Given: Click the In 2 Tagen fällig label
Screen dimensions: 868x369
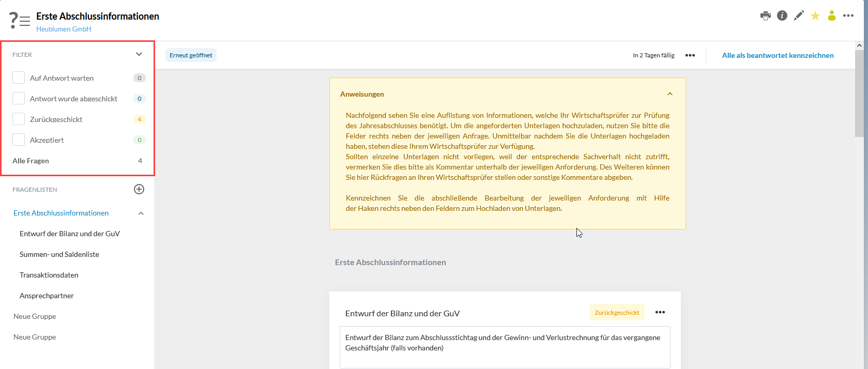Looking at the screenshot, I should tap(653, 55).
